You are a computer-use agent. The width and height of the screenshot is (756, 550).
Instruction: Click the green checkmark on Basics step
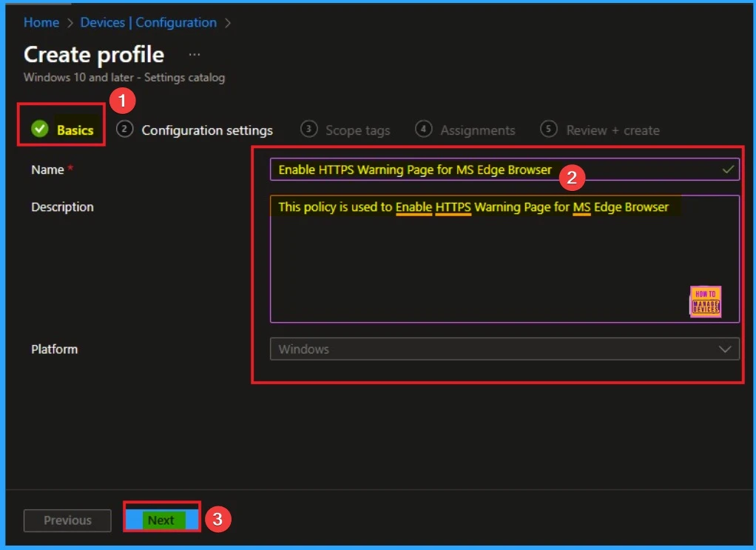point(40,129)
